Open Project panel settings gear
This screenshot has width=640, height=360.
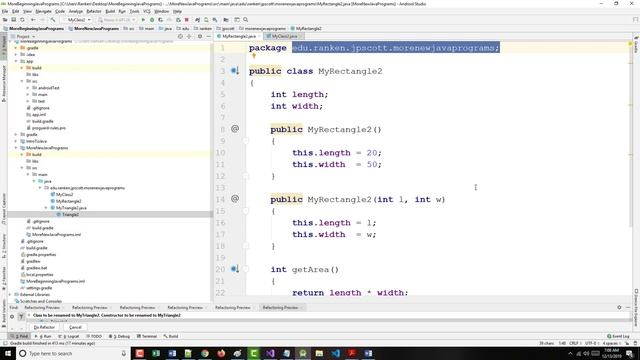click(200, 36)
